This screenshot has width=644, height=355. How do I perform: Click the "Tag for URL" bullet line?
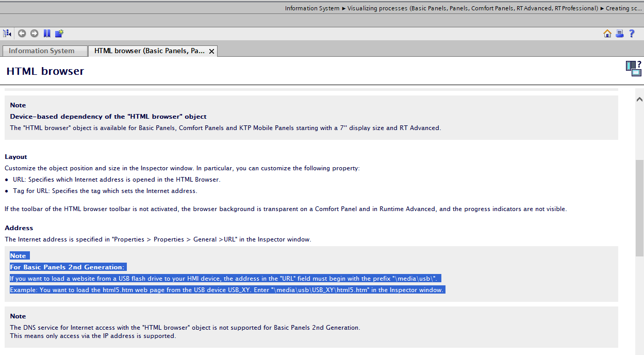pyautogui.click(x=105, y=191)
